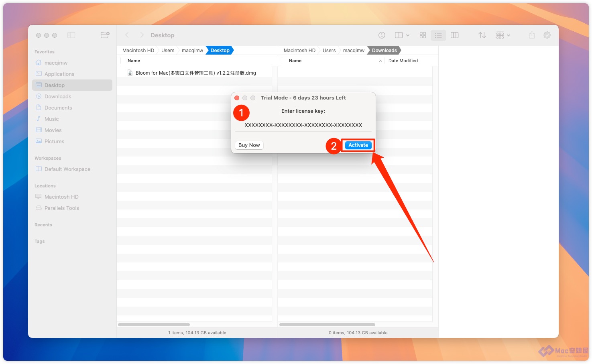Click right pane horizontal scrollbar
Screen dimensions: 592x364
[x=327, y=324]
